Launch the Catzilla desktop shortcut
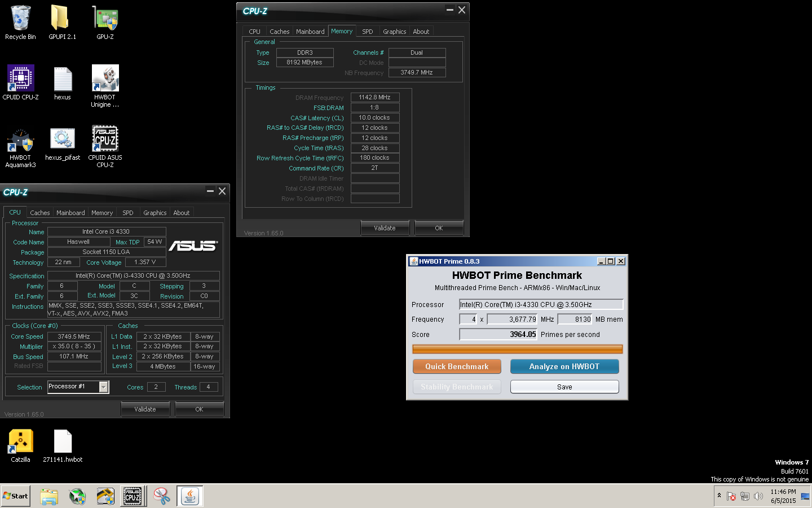 [x=20, y=446]
